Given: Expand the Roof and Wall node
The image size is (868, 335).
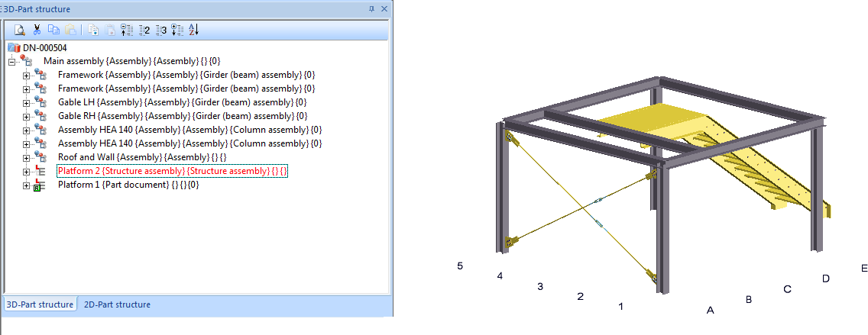Looking at the screenshot, I should pos(26,159).
